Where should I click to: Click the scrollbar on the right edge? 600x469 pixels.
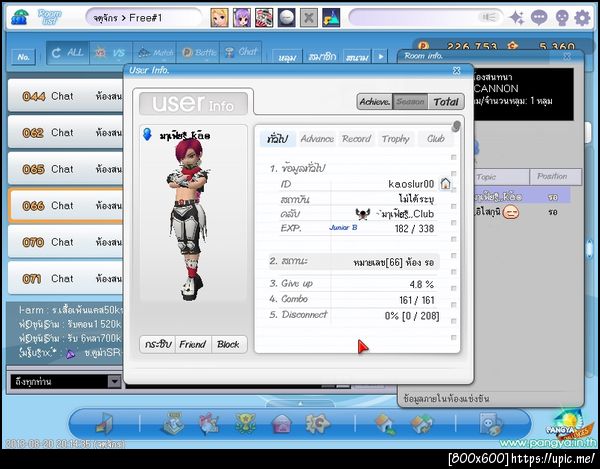[589, 248]
